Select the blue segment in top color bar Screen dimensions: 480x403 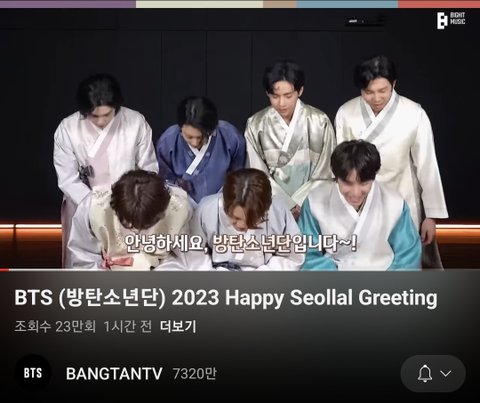coord(347,4)
